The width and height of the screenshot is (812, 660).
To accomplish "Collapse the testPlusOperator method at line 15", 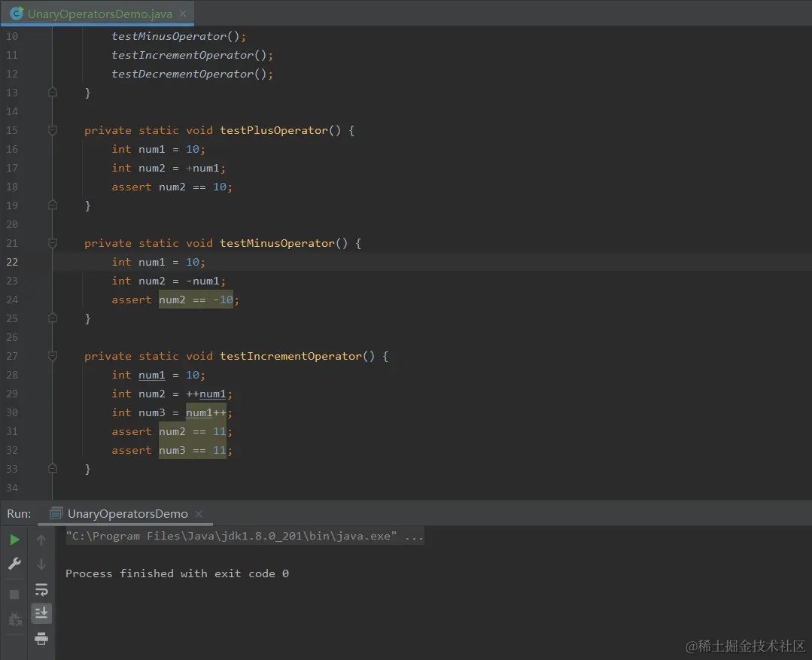I will tap(53, 130).
